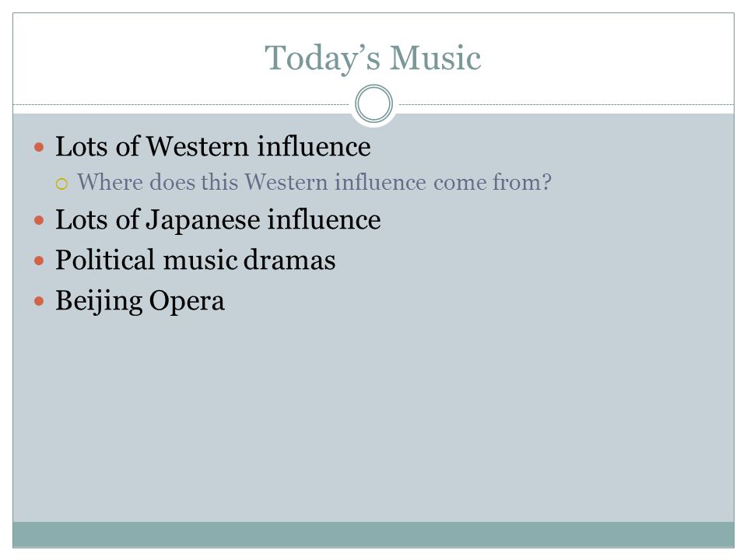Screen dimensions: 747x560
Task: Select the "Lots of Japanese influence" text
Action: pyautogui.click(x=218, y=220)
